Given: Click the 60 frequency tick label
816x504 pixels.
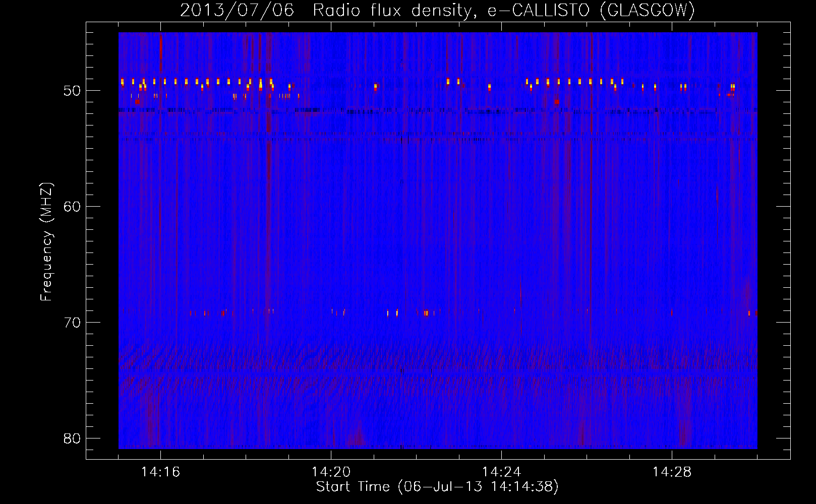Looking at the screenshot, I should point(72,207).
